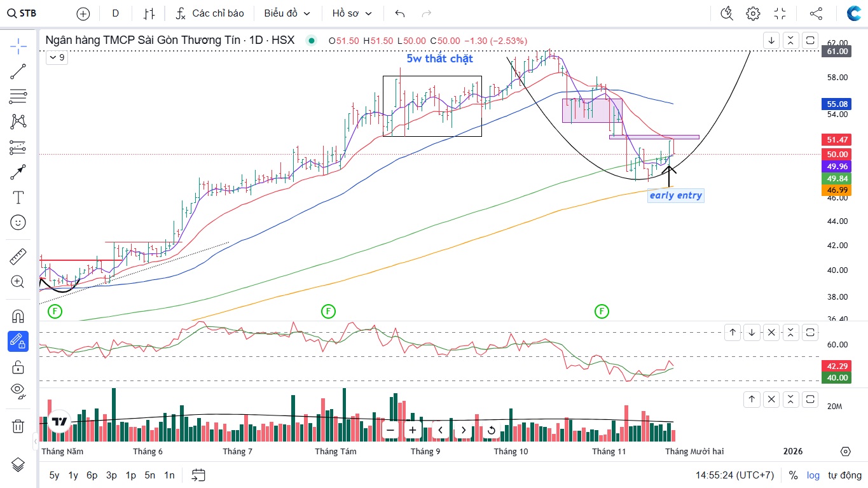Select the 3p time range button
This screenshot has width=868, height=488.
click(111, 475)
